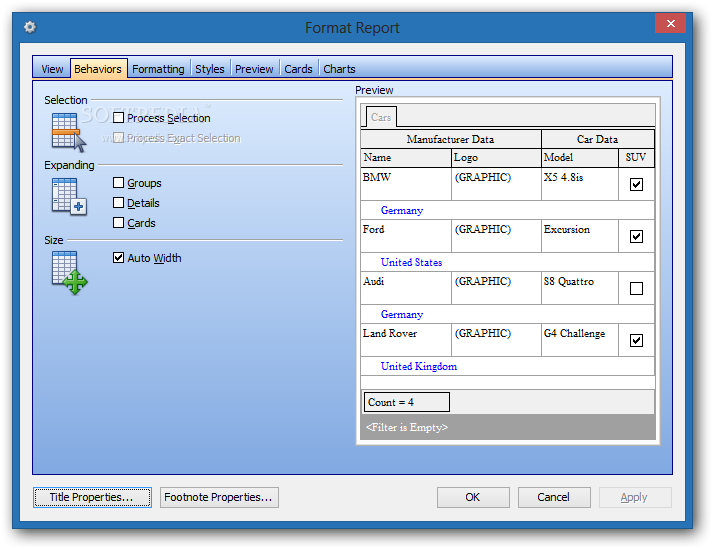Open the Formatting tab
Viewport: 713px width, 549px height.
158,69
